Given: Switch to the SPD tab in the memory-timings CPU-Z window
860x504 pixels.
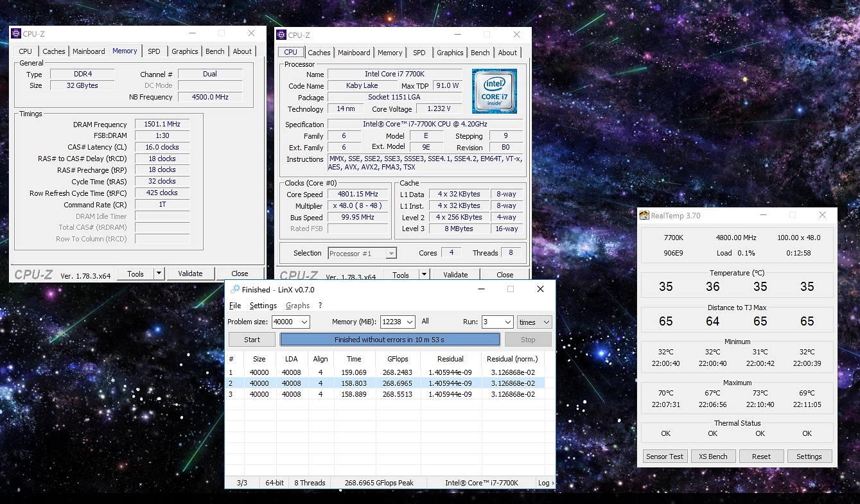Looking at the screenshot, I should tap(154, 51).
